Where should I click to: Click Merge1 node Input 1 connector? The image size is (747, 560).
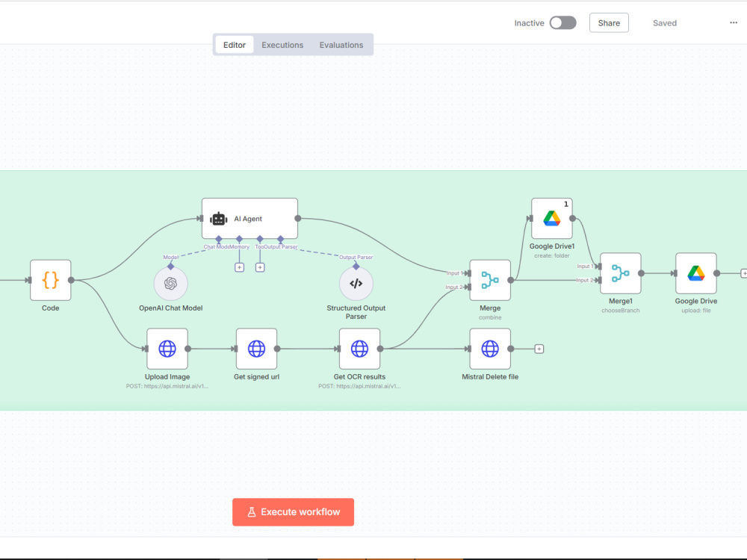[599, 267]
